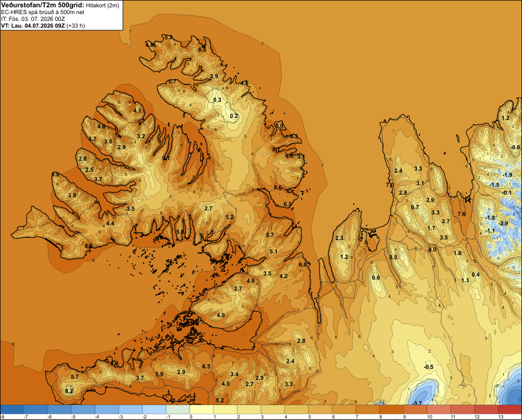The image size is (522, 420).
Task: Click the 4.8 temperature label on the map
Action: (x=149, y=44)
